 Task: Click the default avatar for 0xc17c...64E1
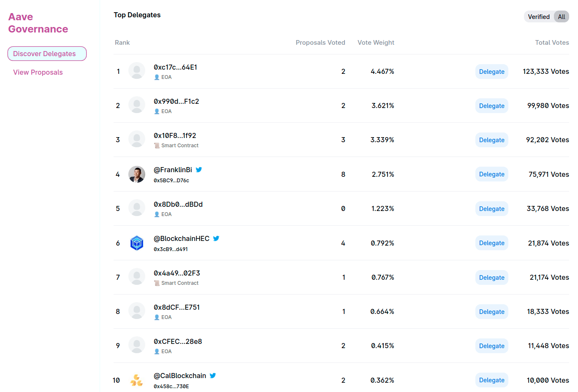coord(137,71)
